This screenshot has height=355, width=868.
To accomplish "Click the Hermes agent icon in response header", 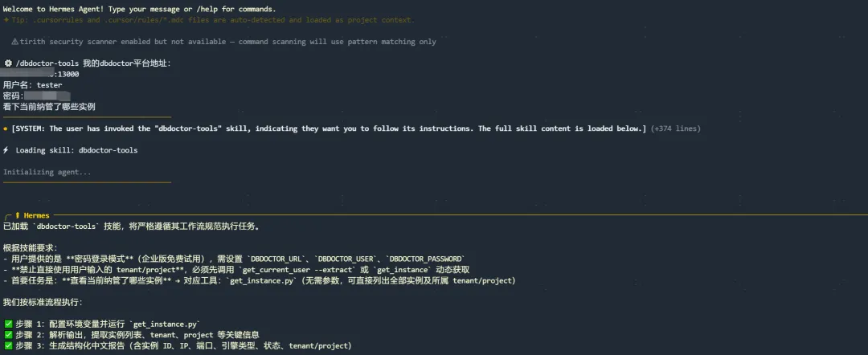I will point(18,216).
